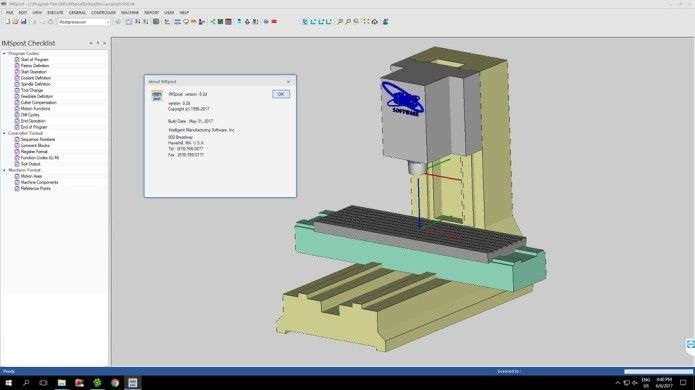Toggle the check icon for Drill Cycles

pos(17,115)
